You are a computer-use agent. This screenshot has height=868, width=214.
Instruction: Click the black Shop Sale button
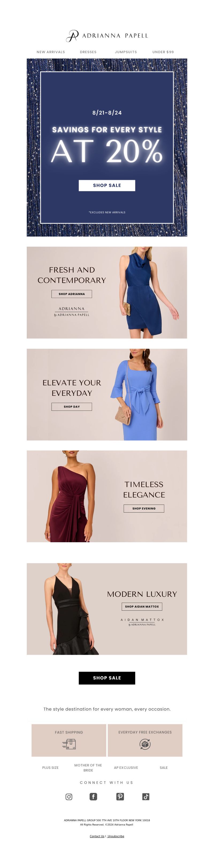(107, 678)
